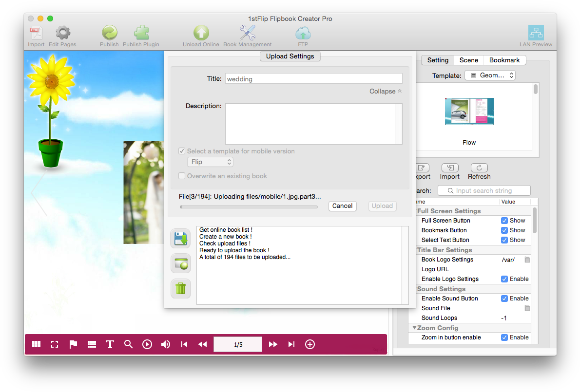Viewport: 580px width, 392px height.
Task: Click the Import icon in settings panel
Action: point(450,168)
